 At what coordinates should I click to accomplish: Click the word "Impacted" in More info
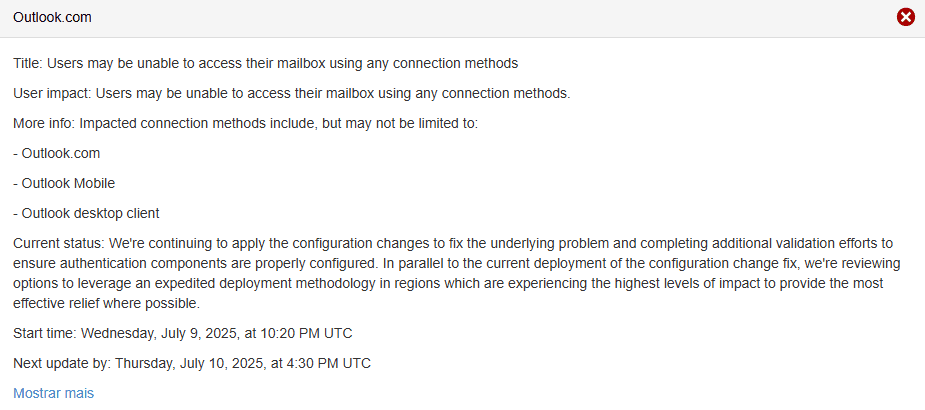coord(107,123)
